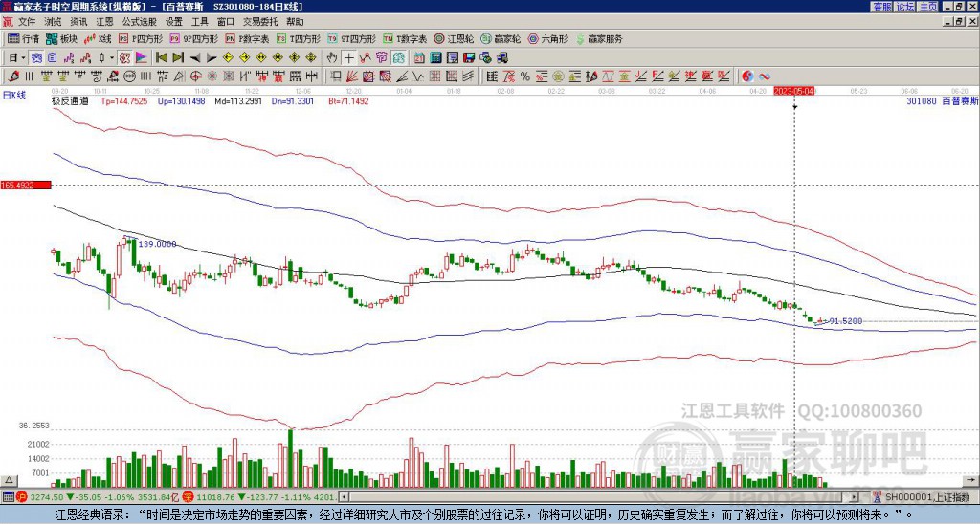Select the Gann fan red lines icon
The width and height of the screenshot is (980, 524).
pos(351,76)
